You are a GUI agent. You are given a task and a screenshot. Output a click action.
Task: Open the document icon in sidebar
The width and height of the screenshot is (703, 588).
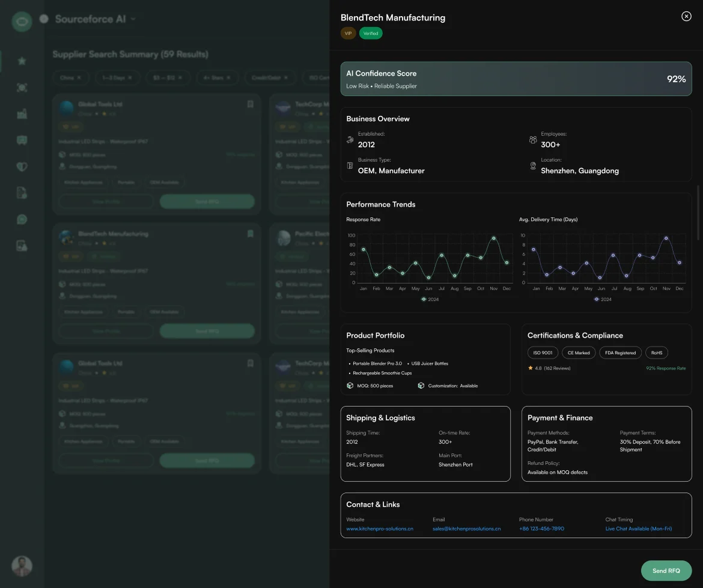coord(22,193)
